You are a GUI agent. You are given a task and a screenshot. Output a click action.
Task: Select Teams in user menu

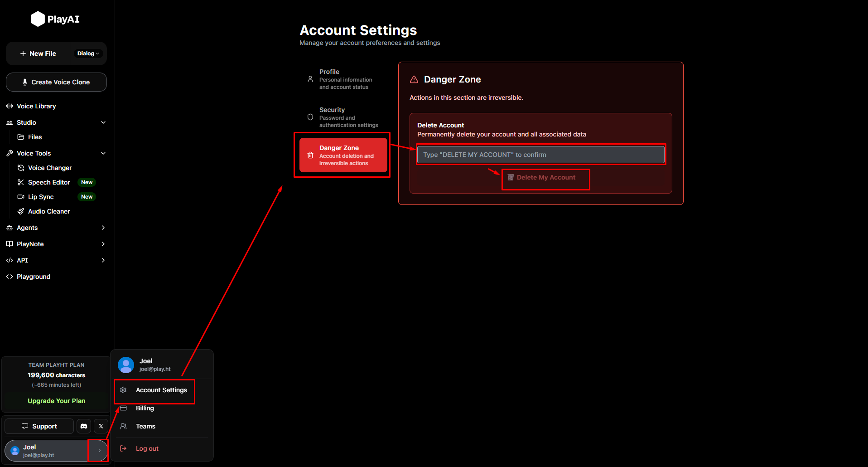pyautogui.click(x=145, y=426)
